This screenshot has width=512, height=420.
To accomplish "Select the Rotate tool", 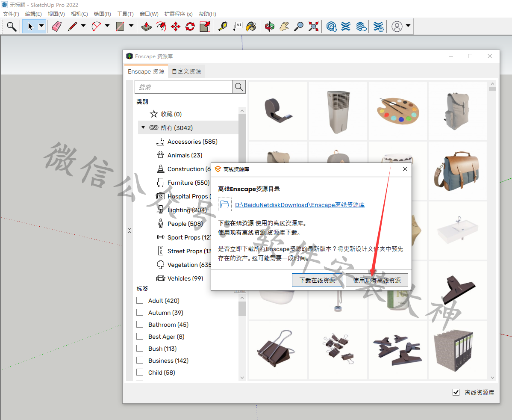I will click(x=190, y=27).
